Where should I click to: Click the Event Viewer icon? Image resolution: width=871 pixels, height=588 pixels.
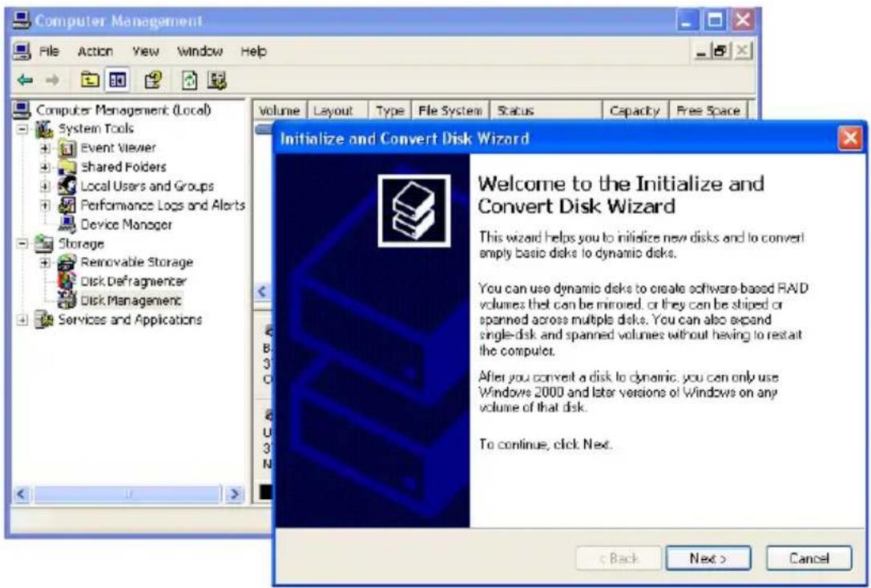(x=67, y=148)
